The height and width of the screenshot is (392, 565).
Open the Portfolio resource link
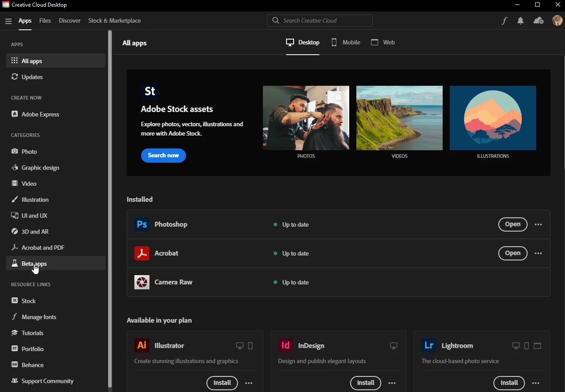pos(56,349)
